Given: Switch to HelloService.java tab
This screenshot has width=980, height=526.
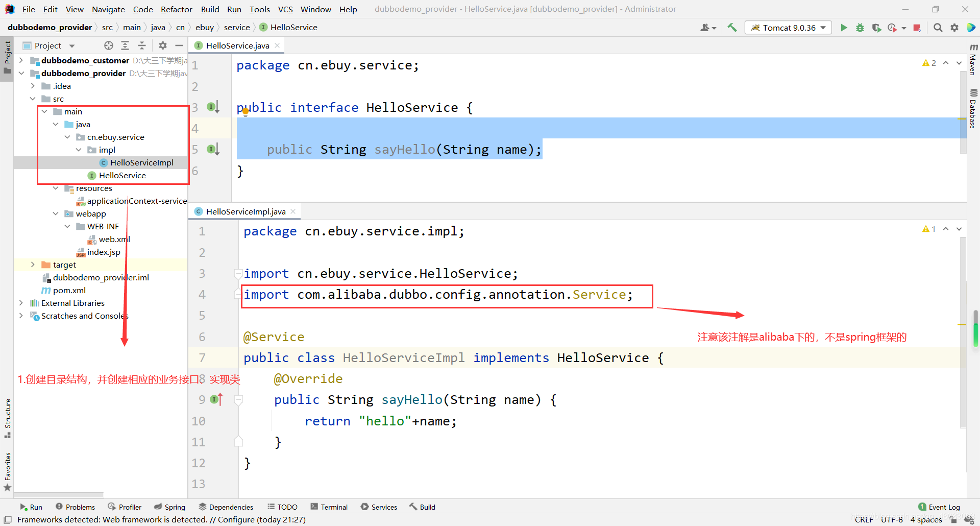Looking at the screenshot, I should pos(237,45).
